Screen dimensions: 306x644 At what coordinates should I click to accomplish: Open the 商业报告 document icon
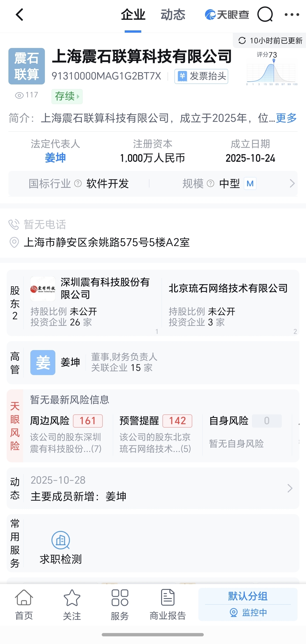click(x=168, y=598)
